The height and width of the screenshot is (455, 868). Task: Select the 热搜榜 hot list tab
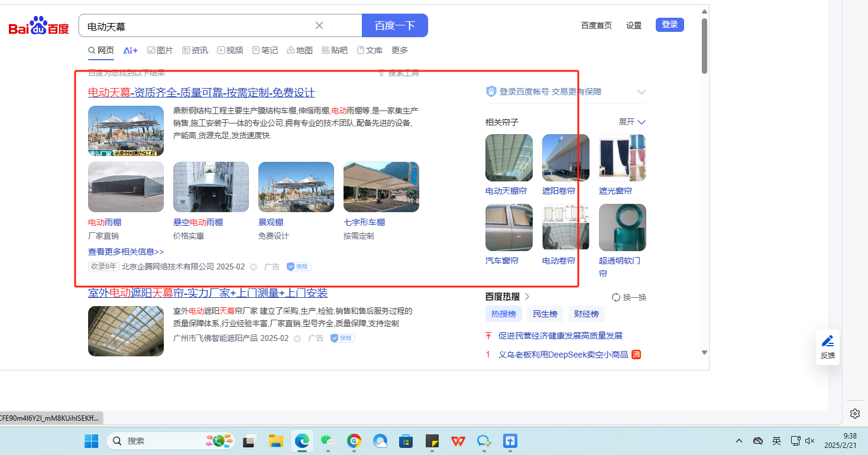pyautogui.click(x=504, y=314)
